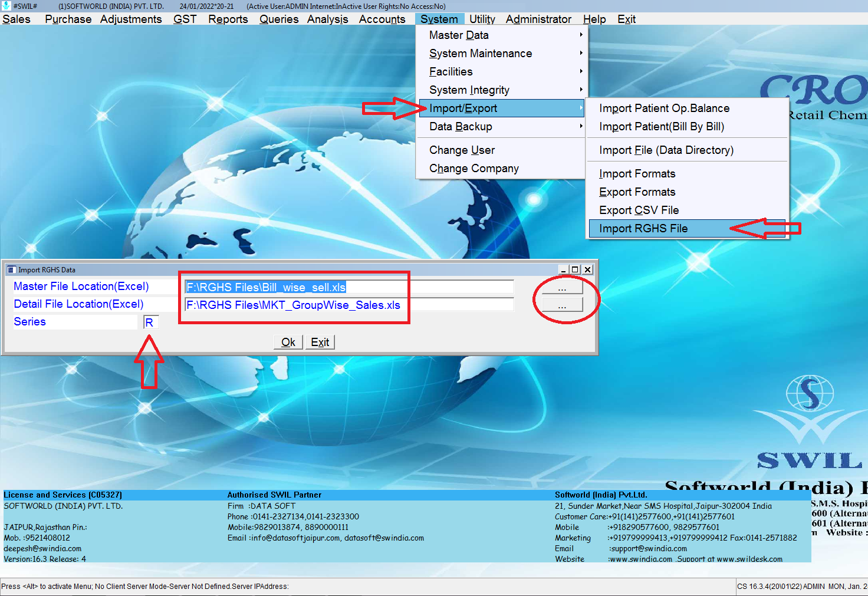868x596 pixels.
Task: Click the Master File Location(Excel) label
Action: click(x=81, y=287)
